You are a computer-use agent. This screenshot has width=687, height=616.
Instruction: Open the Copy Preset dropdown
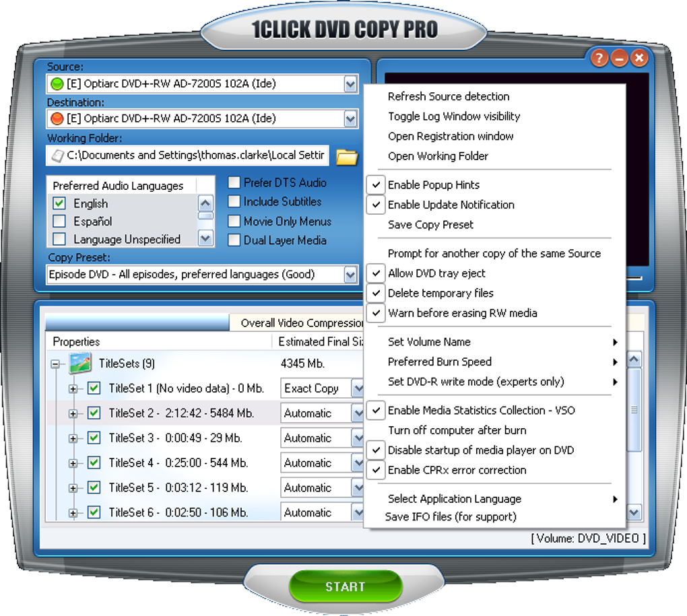350,275
